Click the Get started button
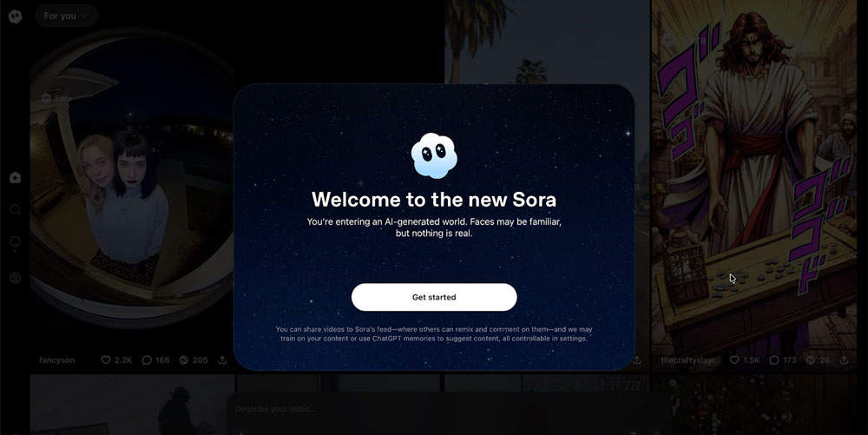Viewport: 868px width, 435px height. point(434,297)
